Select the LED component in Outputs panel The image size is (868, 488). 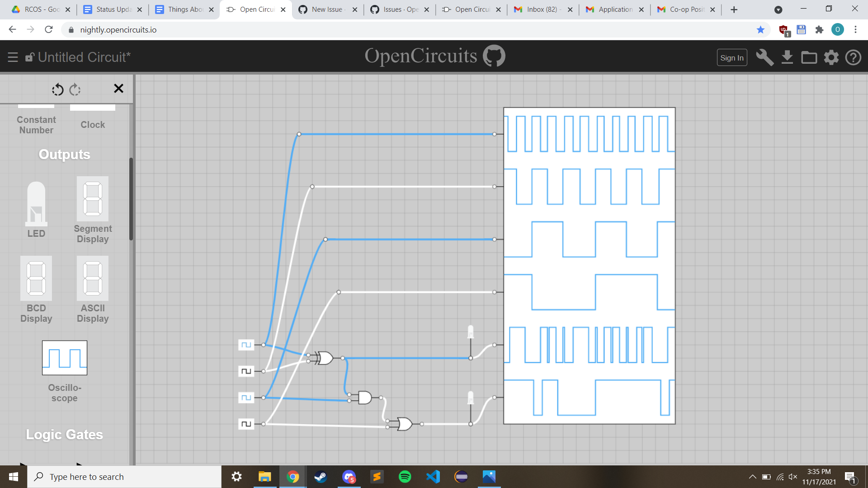36,208
